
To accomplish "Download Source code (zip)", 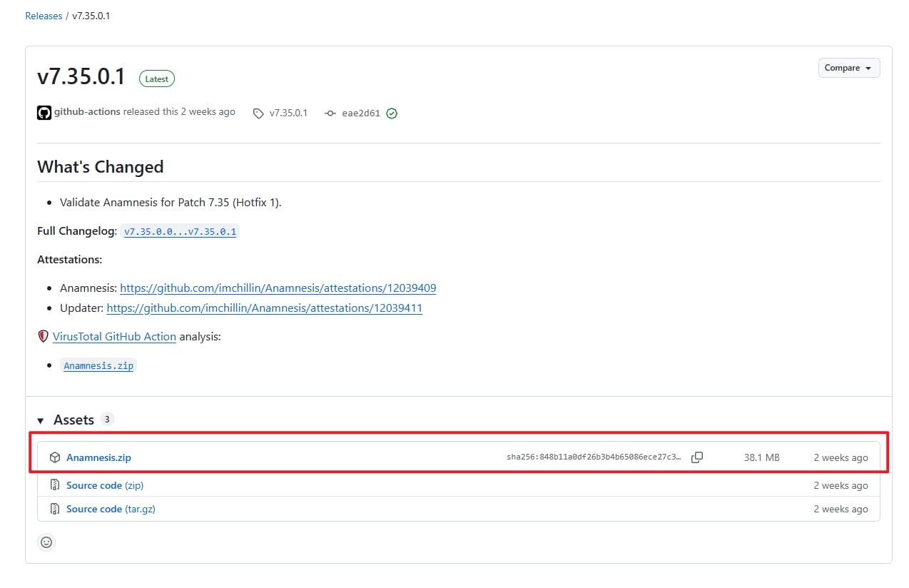I will [105, 485].
